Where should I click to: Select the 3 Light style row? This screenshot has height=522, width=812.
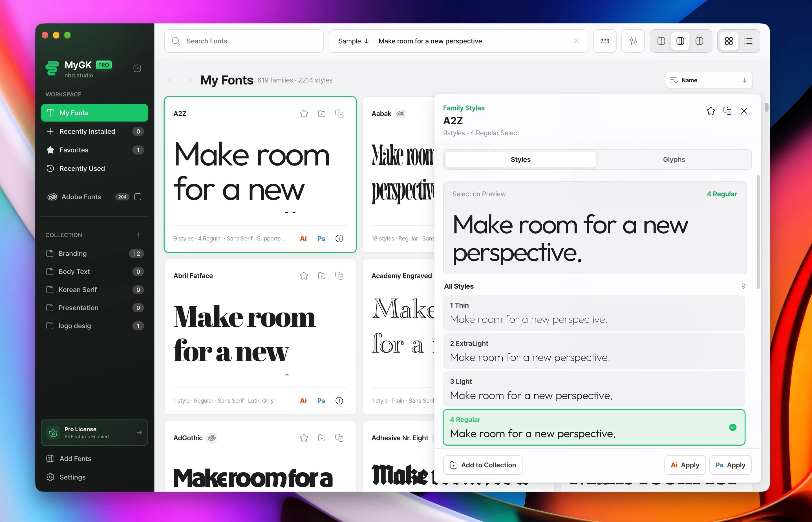coord(594,389)
